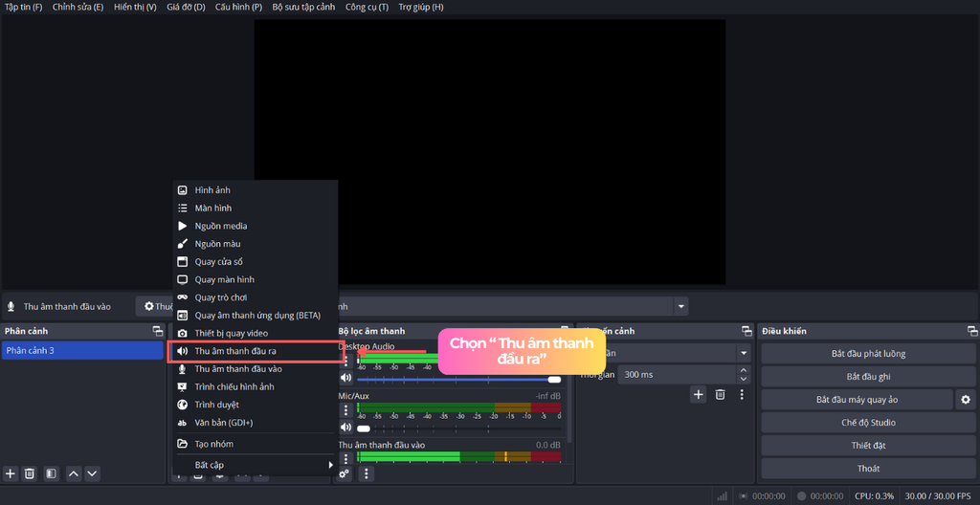980x505 pixels.
Task: Click the Chế độ Studio button
Action: tap(868, 423)
